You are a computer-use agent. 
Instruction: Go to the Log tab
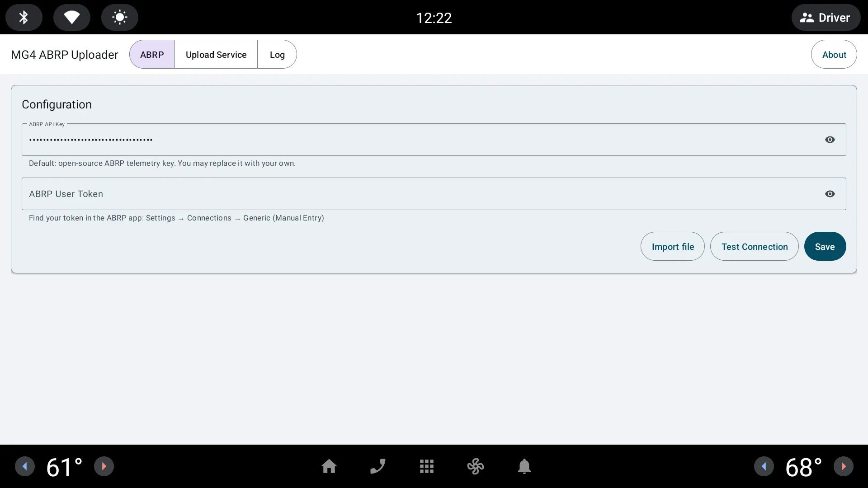point(277,54)
